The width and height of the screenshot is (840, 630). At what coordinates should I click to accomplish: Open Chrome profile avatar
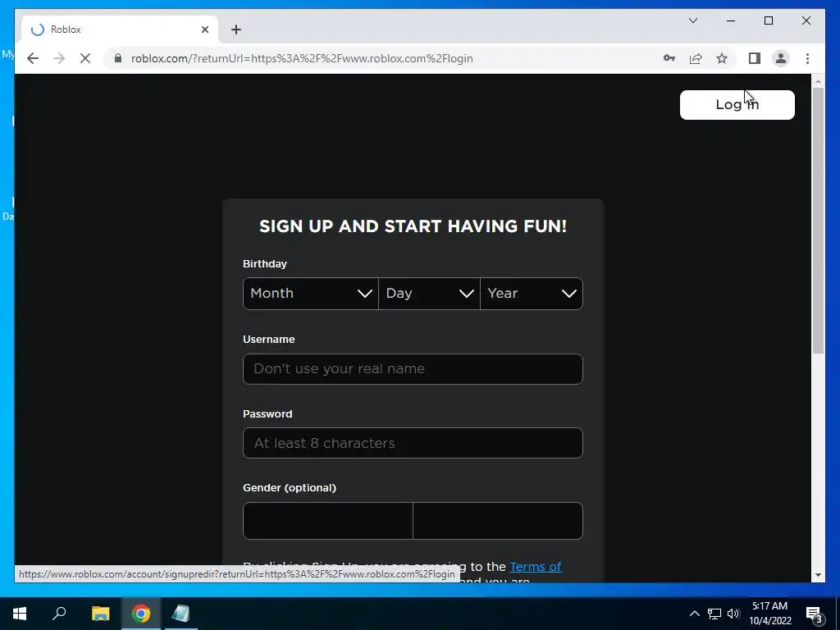(x=781, y=58)
